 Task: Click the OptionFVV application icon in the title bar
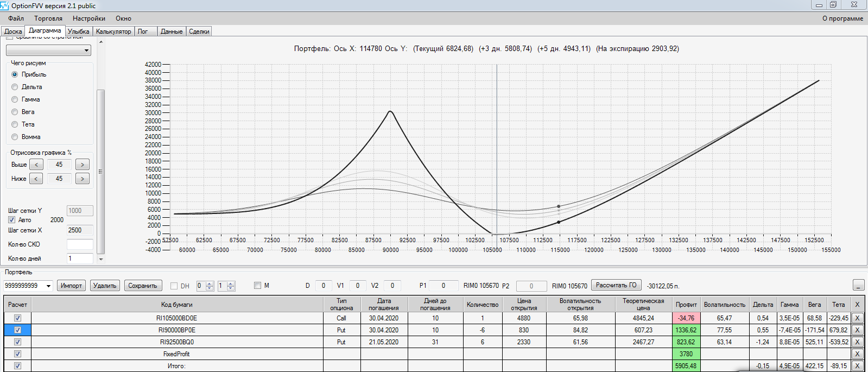pyautogui.click(x=5, y=5)
